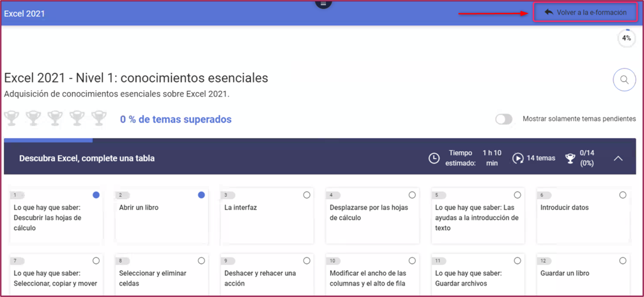The height and width of the screenshot is (297, 644).
Task: Open topic Modificar el ancho de las columnas
Action: (372, 275)
